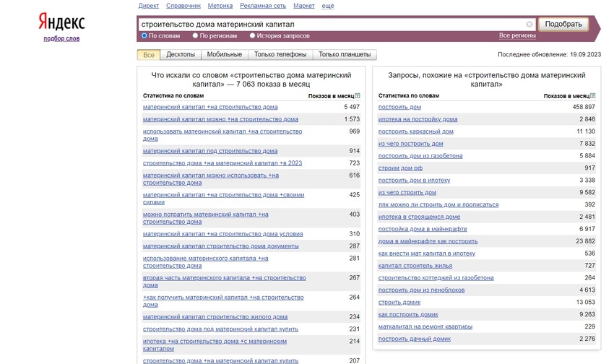The image size is (614, 364).
Task: Open query ending with '+своими силами'
Action: (224, 199)
